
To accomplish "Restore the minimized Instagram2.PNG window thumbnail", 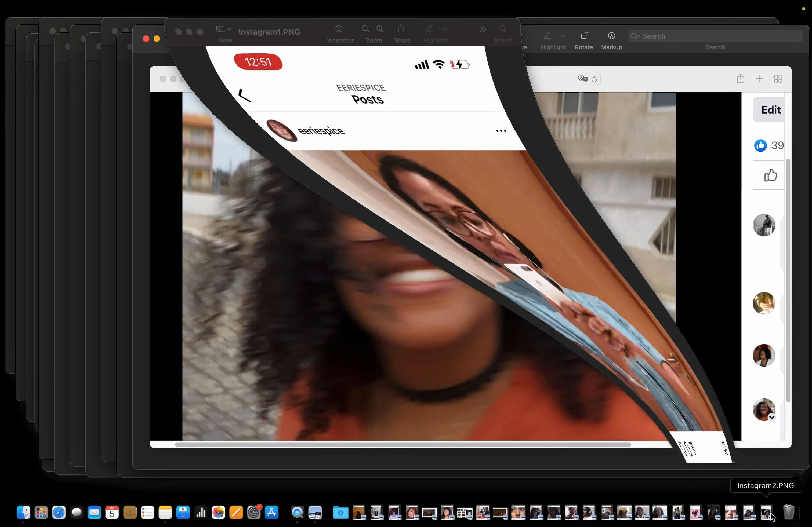I will point(766,512).
